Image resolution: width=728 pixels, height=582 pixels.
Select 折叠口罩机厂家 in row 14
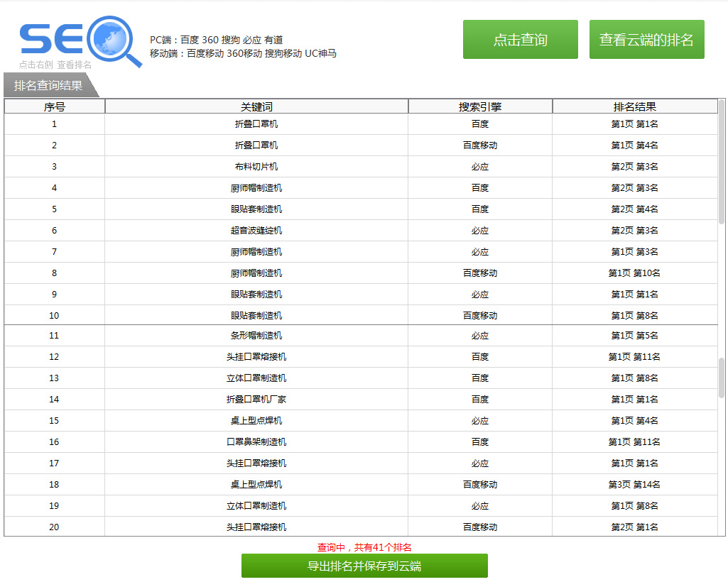[x=256, y=400]
